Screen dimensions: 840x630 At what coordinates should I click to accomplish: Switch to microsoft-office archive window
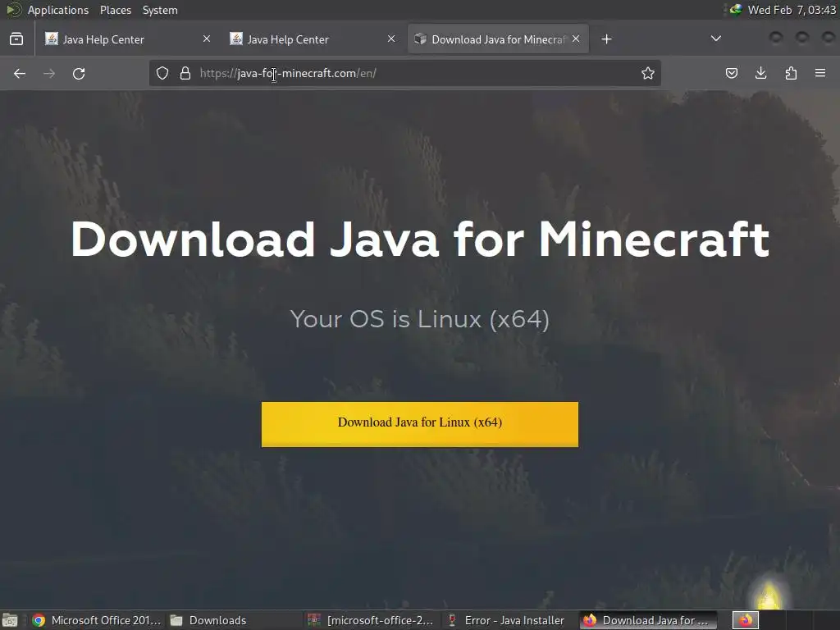click(371, 620)
